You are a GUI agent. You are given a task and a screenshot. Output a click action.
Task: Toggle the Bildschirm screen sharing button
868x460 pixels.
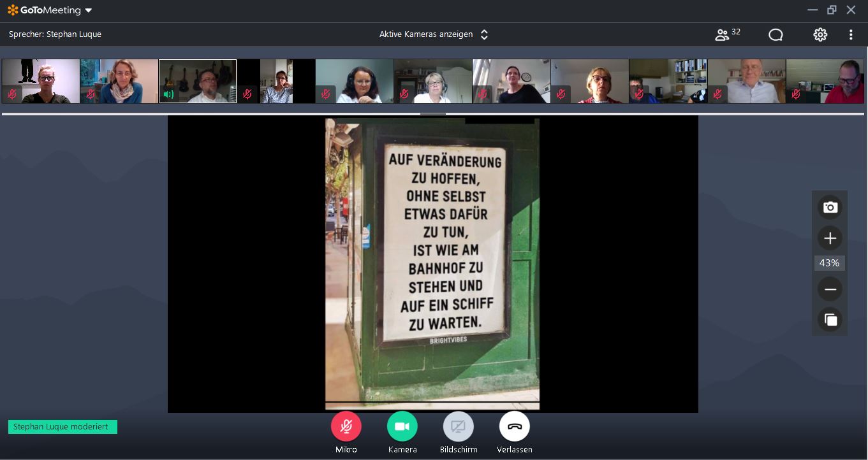[459, 427]
